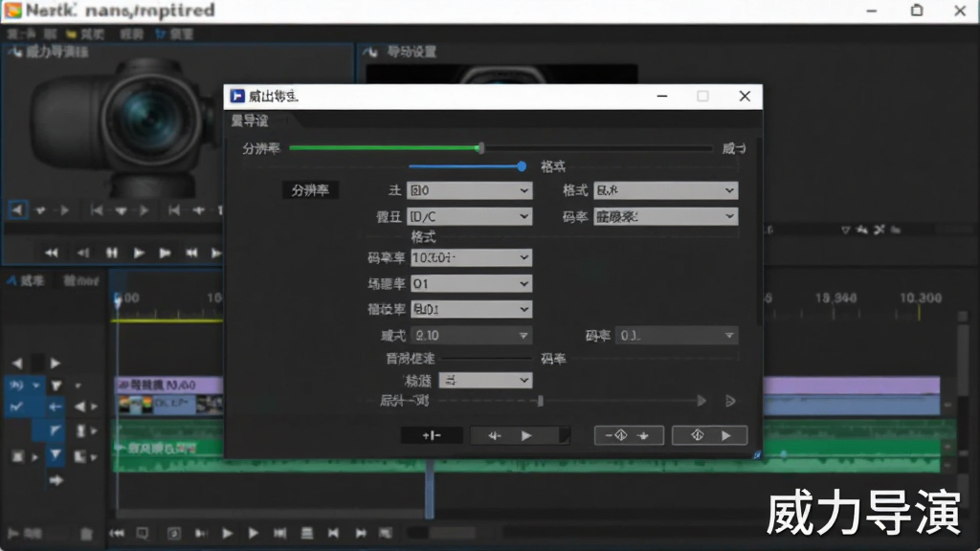Screen dimensions: 980x551
Task: Toggle the square icon on the audio track header
Action: coord(17,456)
